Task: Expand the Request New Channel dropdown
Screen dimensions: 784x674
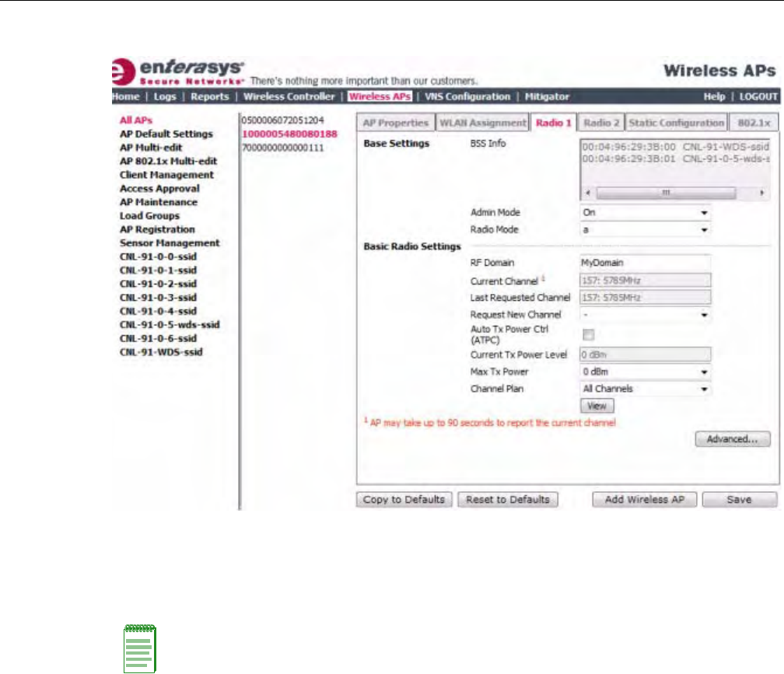Action: click(645, 315)
